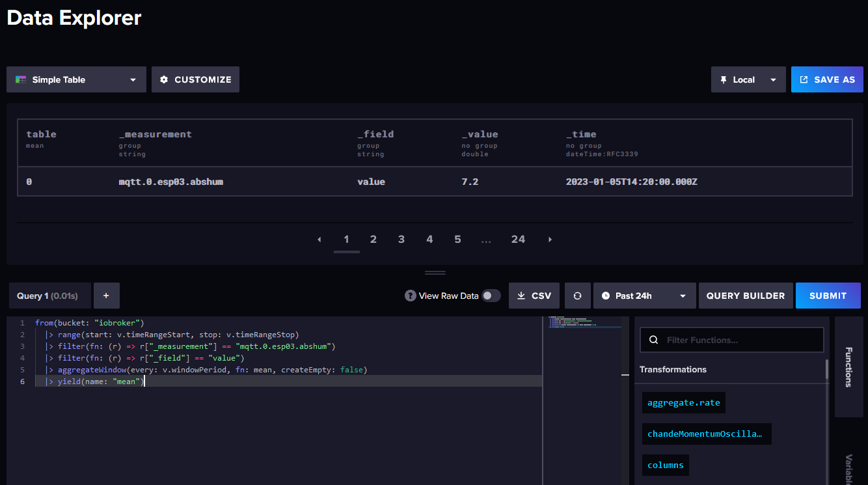Click the SUBMIT button
Screen dimensions: 868x485
coord(828,296)
